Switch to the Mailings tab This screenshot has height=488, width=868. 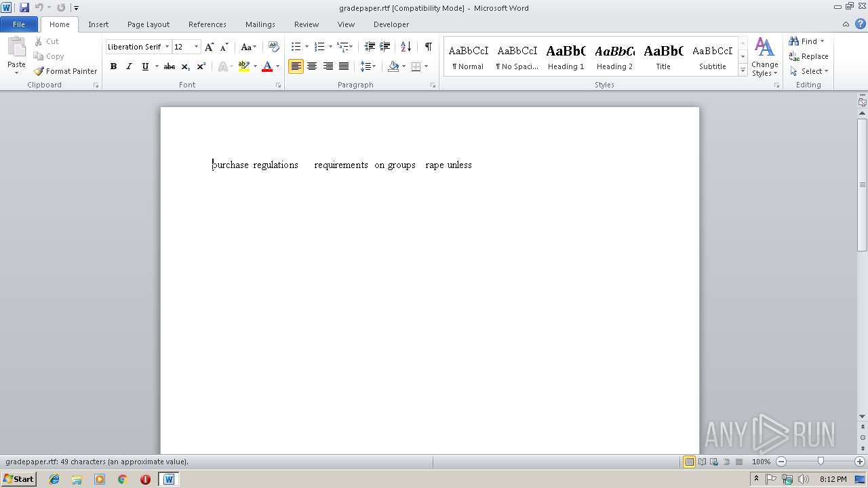coord(260,24)
